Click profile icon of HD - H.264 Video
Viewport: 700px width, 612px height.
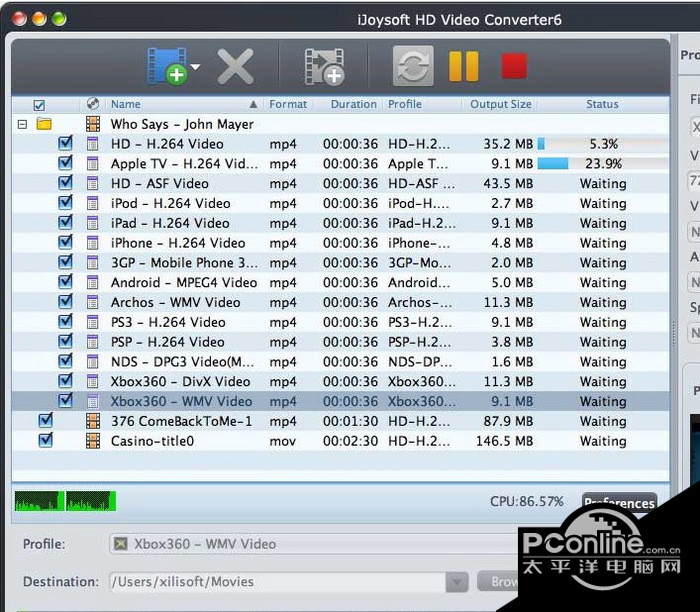pos(92,144)
